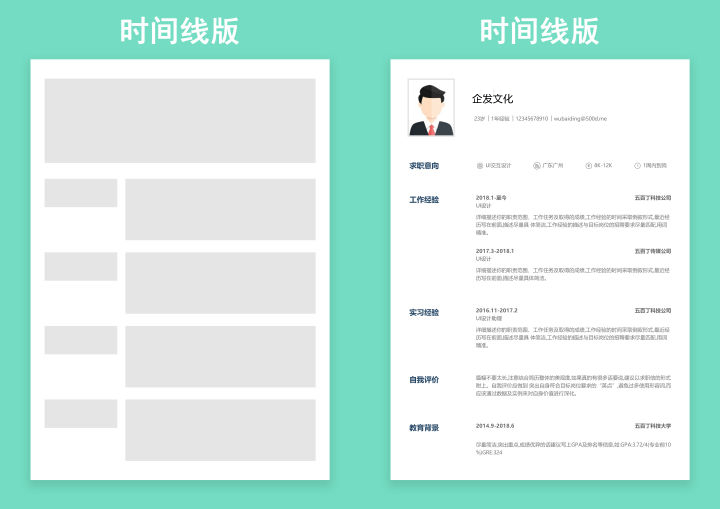Click the right 时间线版 title
Viewport: 720px width, 509px height.
[x=540, y=31]
